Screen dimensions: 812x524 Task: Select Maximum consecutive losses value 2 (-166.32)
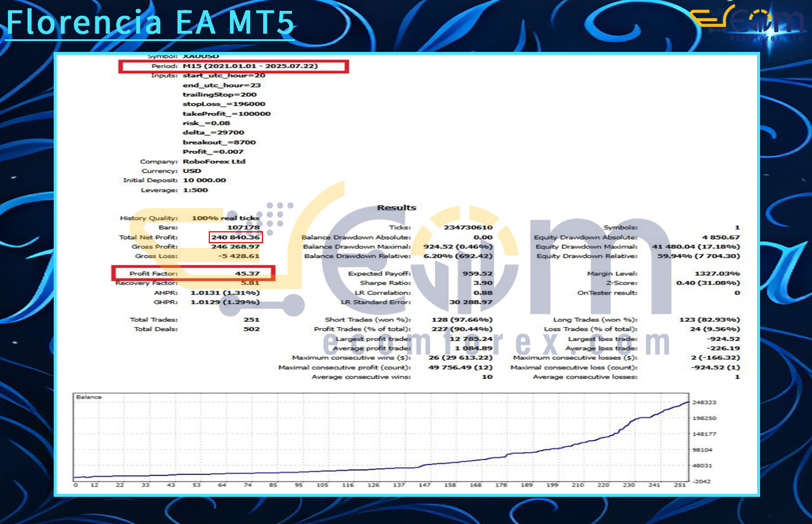(715, 357)
